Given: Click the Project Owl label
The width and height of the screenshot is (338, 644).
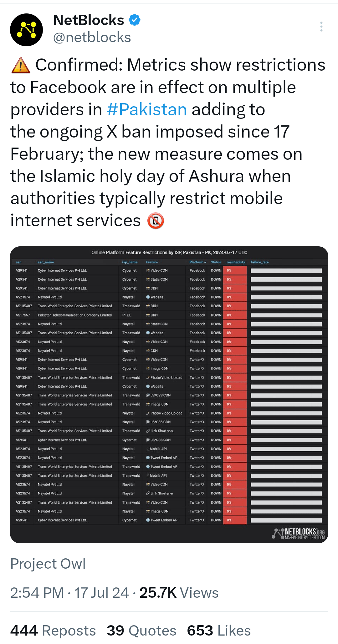Looking at the screenshot, I should pyautogui.click(x=48, y=564).
